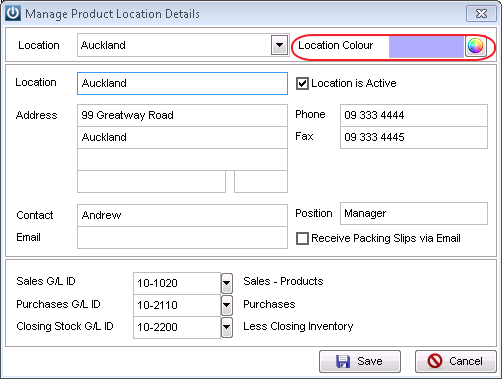This screenshot has width=502, height=379.
Task: Click the Purchases G/L ID value 10-2110
Action: click(x=177, y=305)
